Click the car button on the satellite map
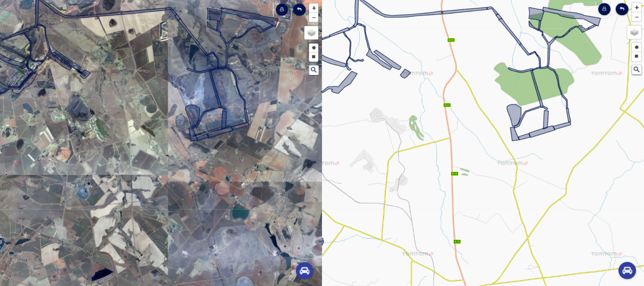Screen dimensions: 644x286 (x=304, y=271)
